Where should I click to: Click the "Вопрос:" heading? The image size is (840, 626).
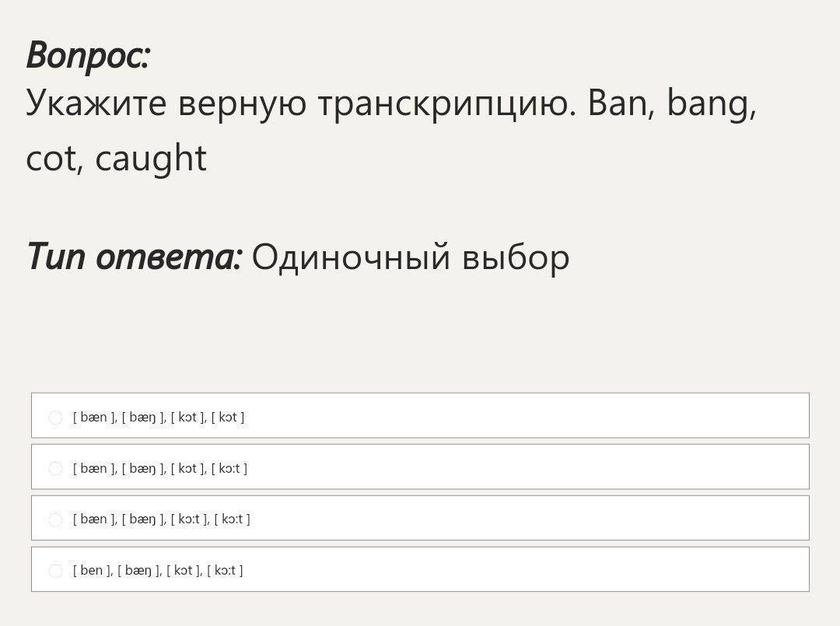(x=88, y=55)
